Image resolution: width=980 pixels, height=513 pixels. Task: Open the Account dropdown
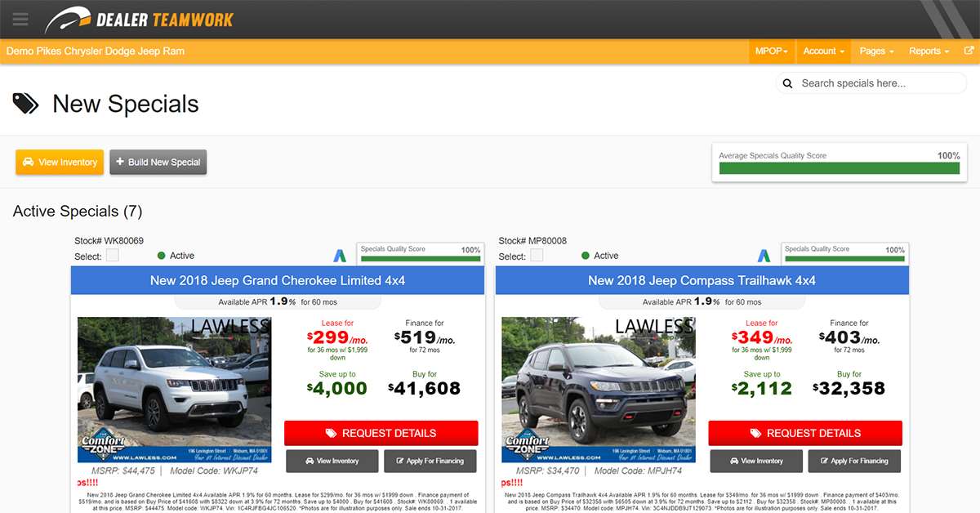point(823,51)
